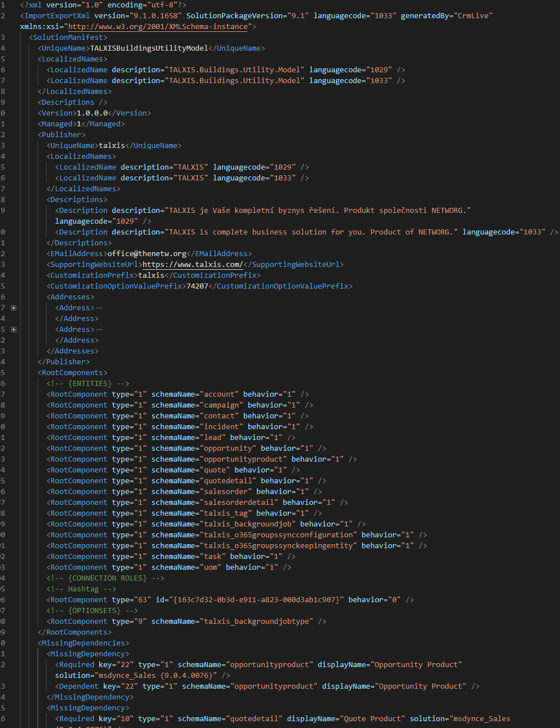Click "talxis_o365groupssynckeepingentity" schemaName value
This screenshot has width=560, height=728.
278,546
